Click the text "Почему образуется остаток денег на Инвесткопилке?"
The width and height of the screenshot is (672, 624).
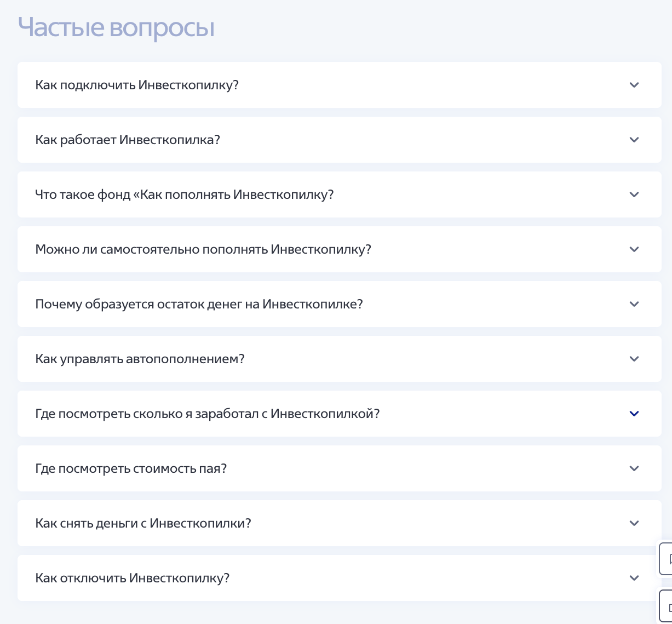[199, 304]
